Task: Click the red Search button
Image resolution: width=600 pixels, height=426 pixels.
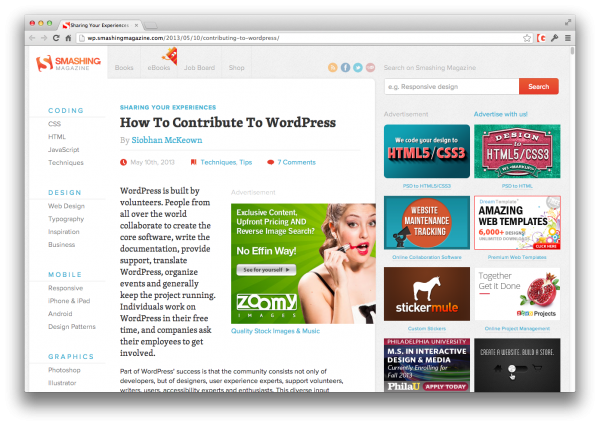Action: pos(539,87)
